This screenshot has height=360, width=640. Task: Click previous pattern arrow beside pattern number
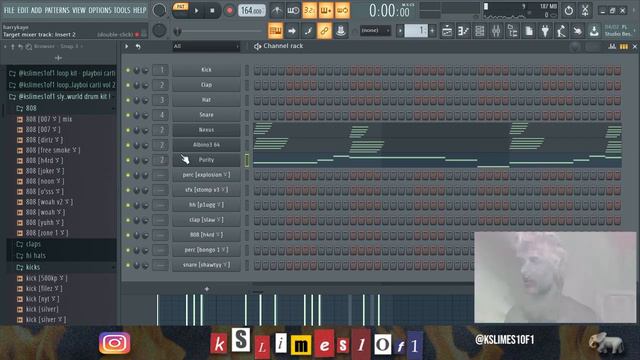pos(400,31)
